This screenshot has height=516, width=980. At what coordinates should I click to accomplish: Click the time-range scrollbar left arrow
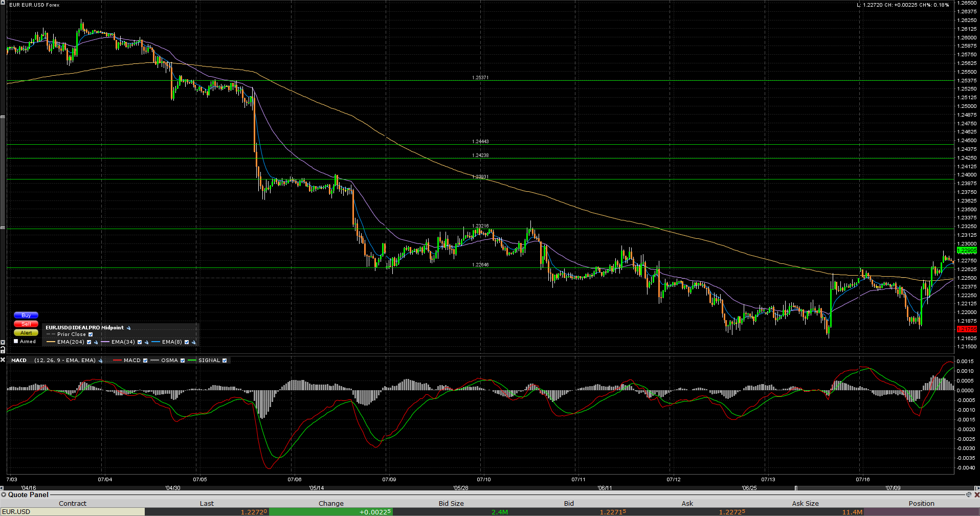[x=3, y=488]
